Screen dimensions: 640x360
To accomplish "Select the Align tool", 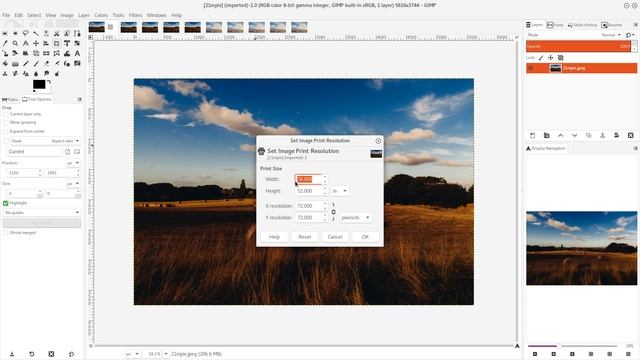I will [46, 43].
